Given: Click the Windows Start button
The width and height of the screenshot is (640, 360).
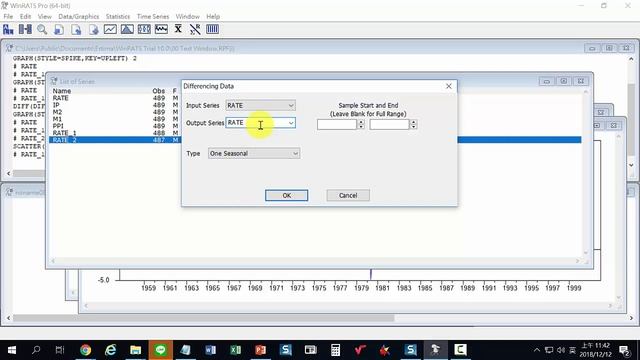Looking at the screenshot, I should coord(11,350).
